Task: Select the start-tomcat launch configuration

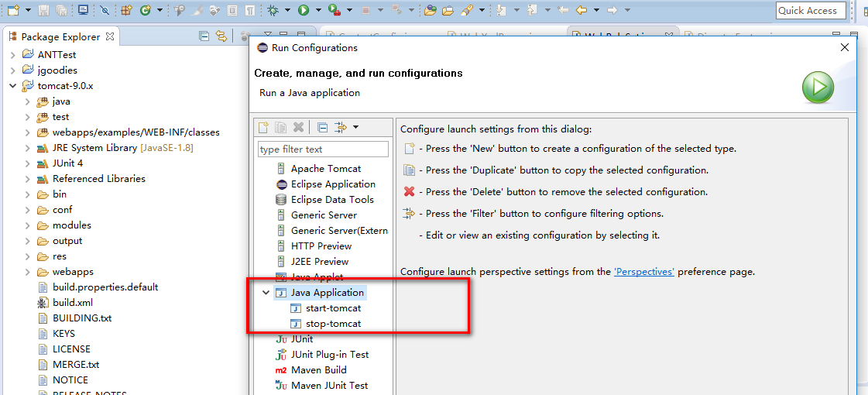Action: (x=333, y=308)
